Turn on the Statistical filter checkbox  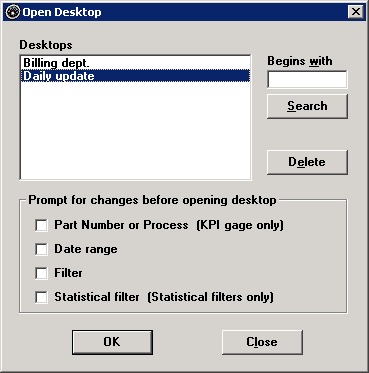pyautogui.click(x=41, y=297)
